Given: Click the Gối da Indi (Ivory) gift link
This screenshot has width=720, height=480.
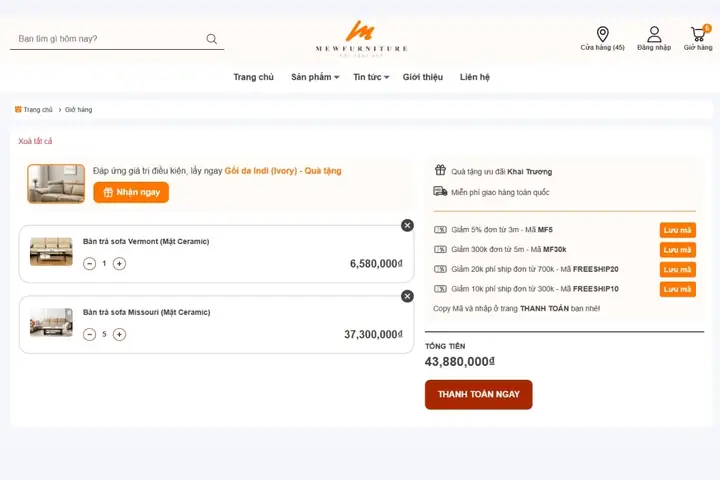Looking at the screenshot, I should (283, 171).
